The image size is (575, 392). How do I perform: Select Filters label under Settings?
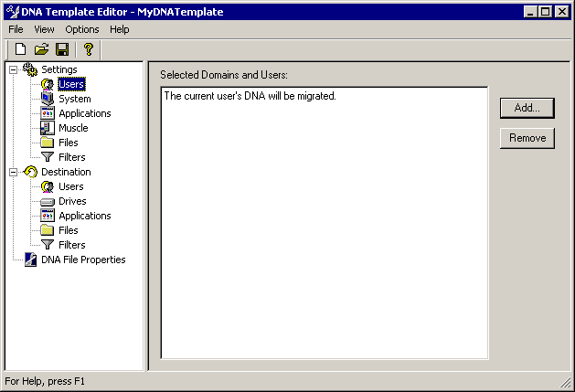72,157
